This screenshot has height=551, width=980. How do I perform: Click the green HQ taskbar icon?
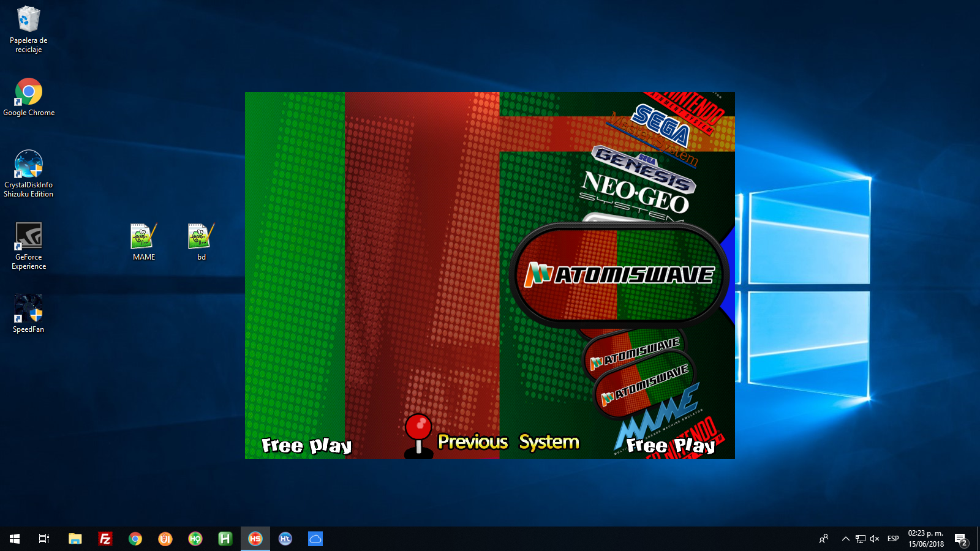click(195, 539)
